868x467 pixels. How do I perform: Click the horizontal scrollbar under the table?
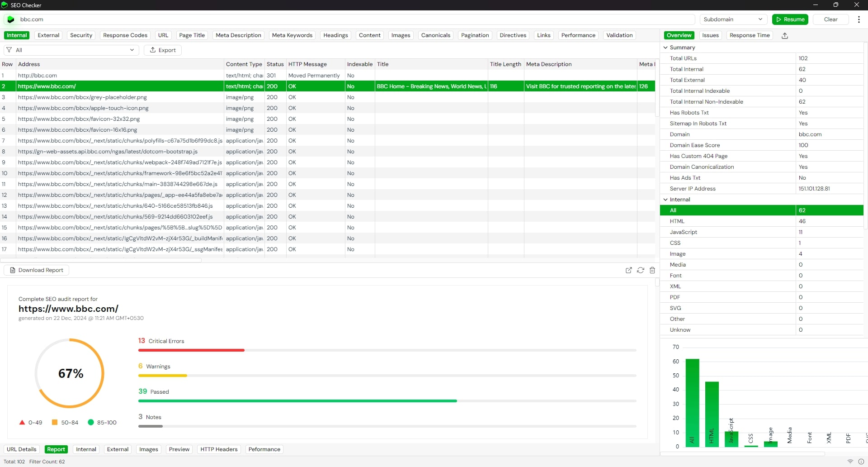tap(101, 260)
